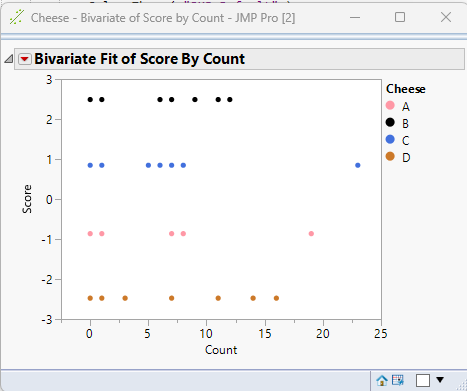
Task: Select the blue marker for Cheese C legend
Action: (x=390, y=139)
